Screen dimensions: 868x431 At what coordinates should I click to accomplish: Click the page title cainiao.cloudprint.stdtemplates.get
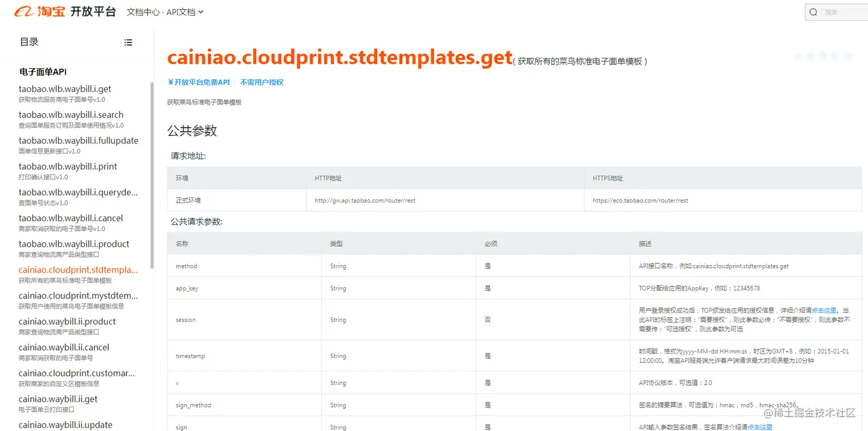pos(339,57)
